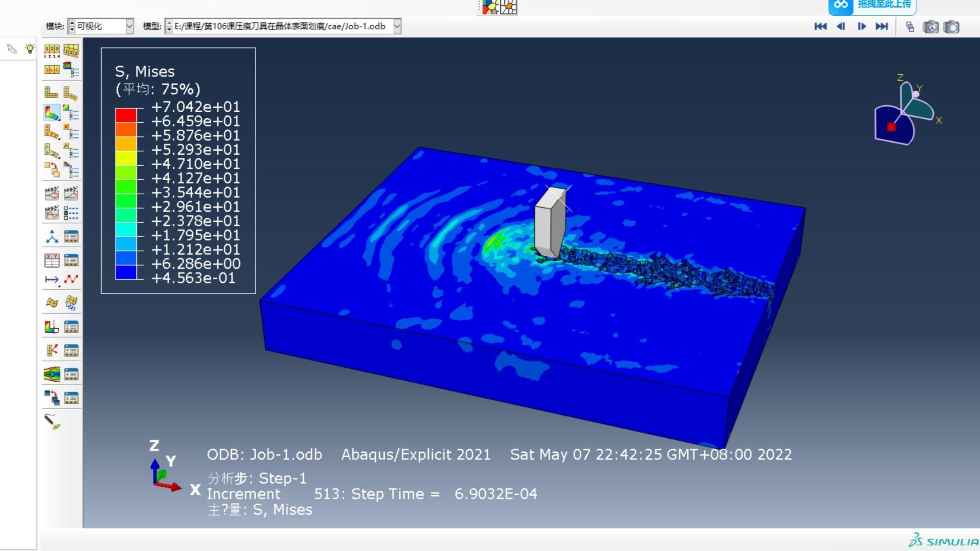Open the module 可视化 dropdown
This screenshot has height=551, width=980.
[x=129, y=26]
